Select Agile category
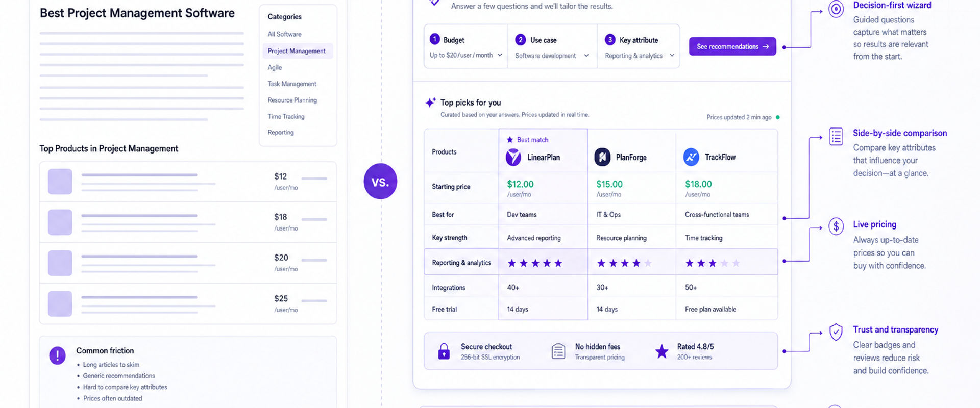This screenshot has height=408, width=980. click(x=275, y=67)
